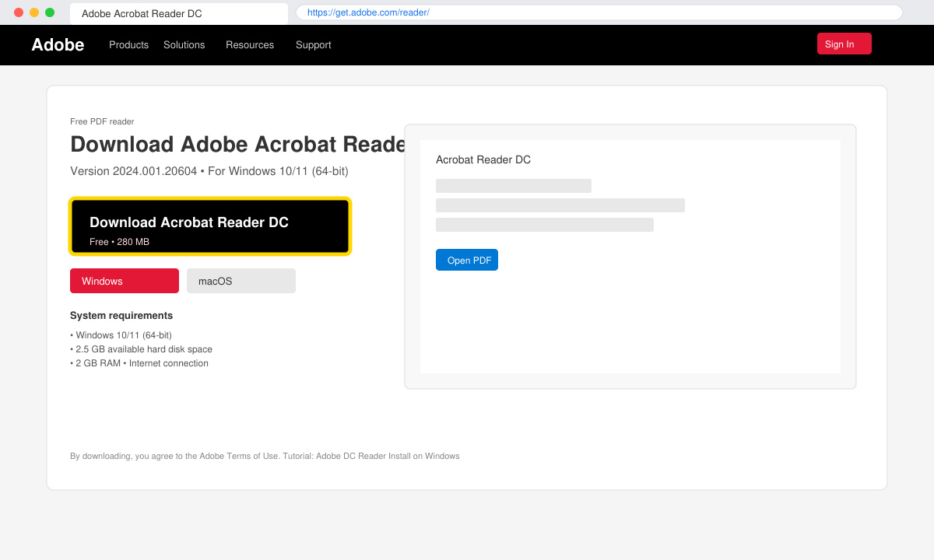Click the Adobe logo in header
Screen dimensions: 934x560
pyautogui.click(x=58, y=45)
